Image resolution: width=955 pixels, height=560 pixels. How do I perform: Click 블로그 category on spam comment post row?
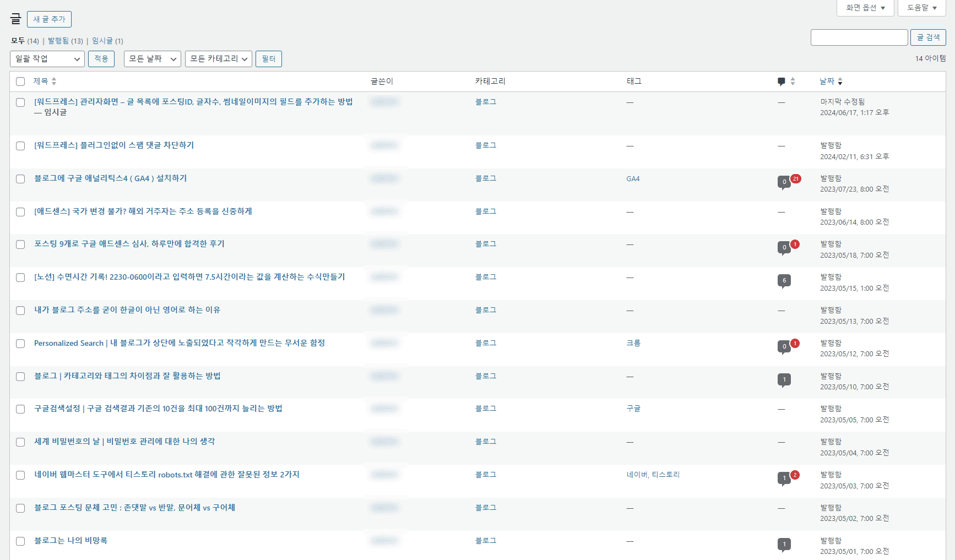[x=486, y=145]
